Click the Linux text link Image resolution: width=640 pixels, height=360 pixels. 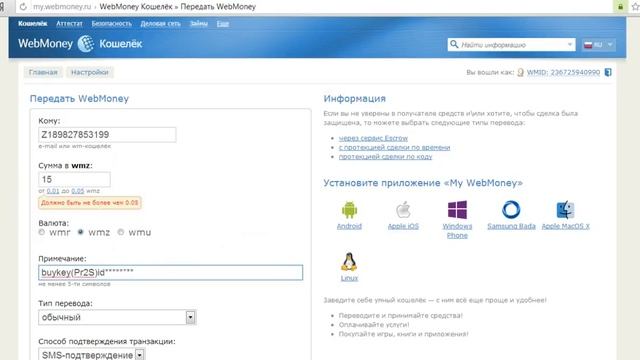point(349,278)
